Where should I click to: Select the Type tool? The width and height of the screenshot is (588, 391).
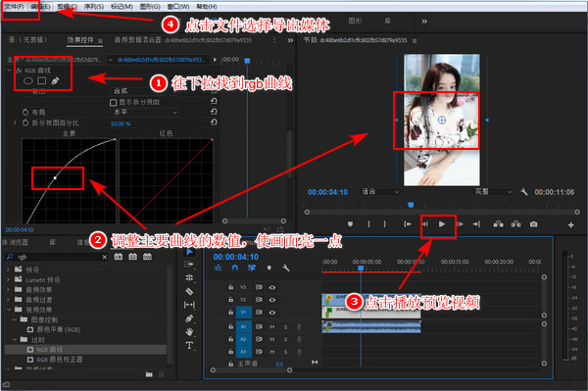[189, 345]
